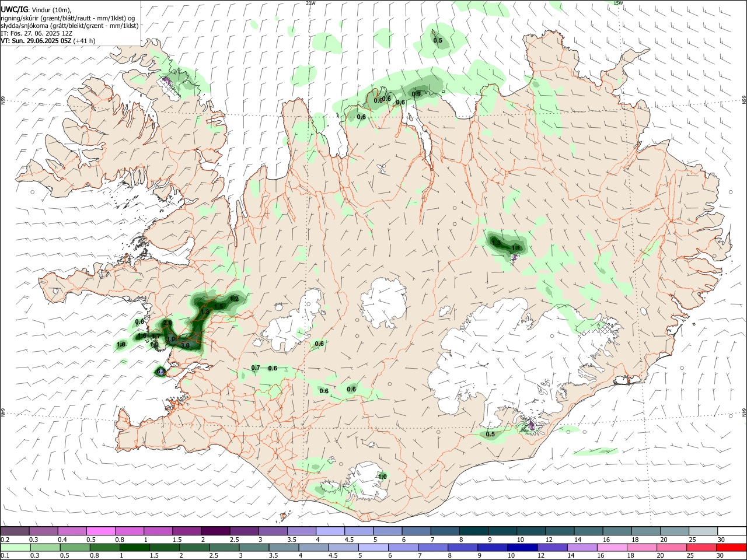This screenshot has width=747, height=560.
Task: Pick the bright magenta snow swatch for 0.5–0.8
Action: [x=100, y=531]
